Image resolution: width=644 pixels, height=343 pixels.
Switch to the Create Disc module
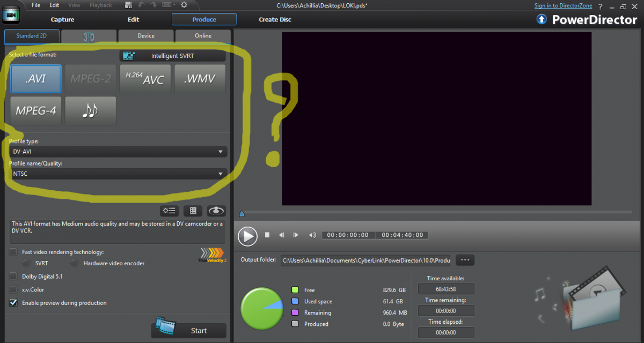point(275,19)
